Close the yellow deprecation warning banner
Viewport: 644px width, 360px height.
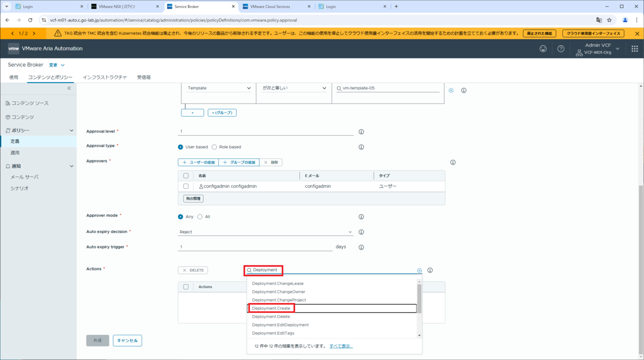pos(637,33)
